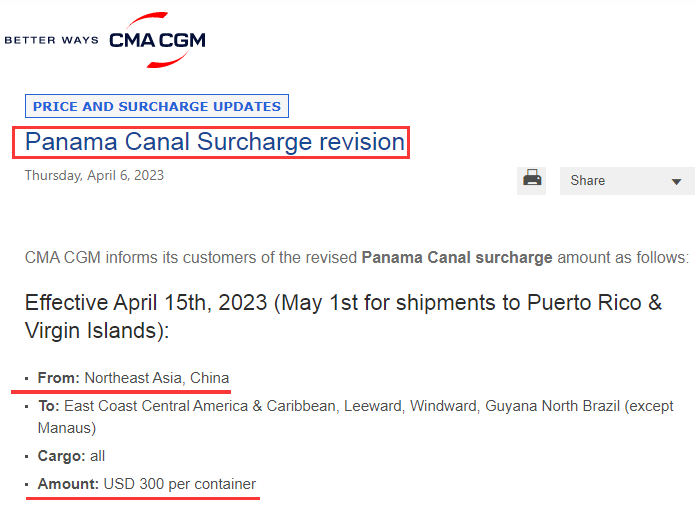
Task: Click the Amount: USD 300 per container line
Action: 147,484
